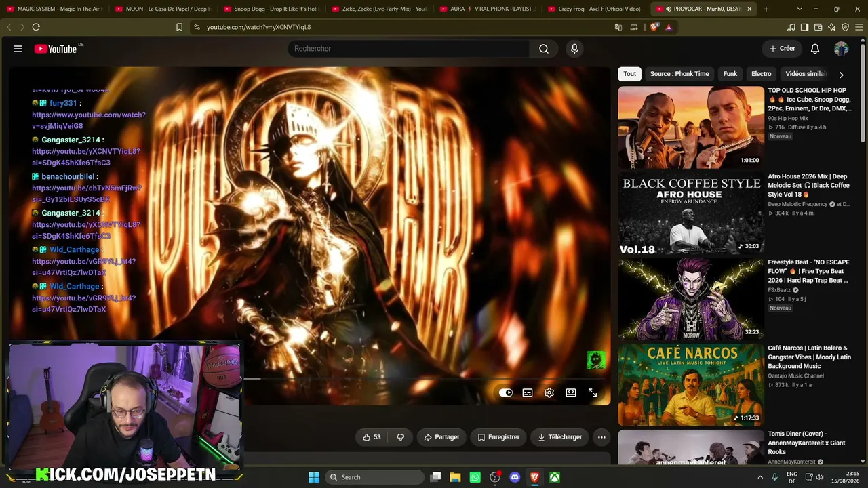The image size is (868, 488).
Task: Open the Brave Wallet icon
Action: pyautogui.click(x=818, y=27)
